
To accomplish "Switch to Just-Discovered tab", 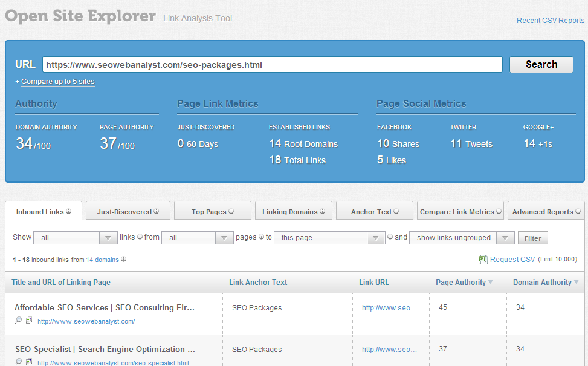I will click(x=128, y=211).
